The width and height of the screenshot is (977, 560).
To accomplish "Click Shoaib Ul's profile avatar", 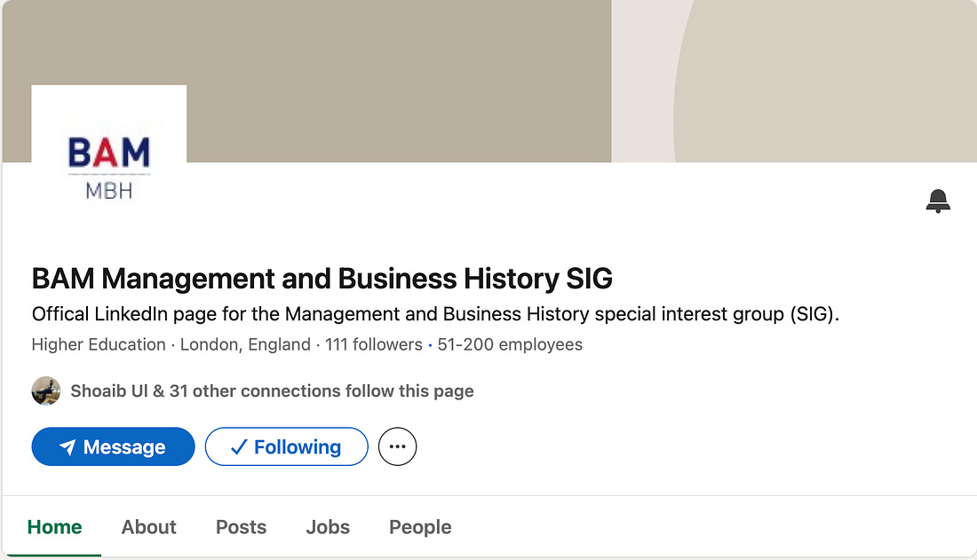I will (x=46, y=390).
